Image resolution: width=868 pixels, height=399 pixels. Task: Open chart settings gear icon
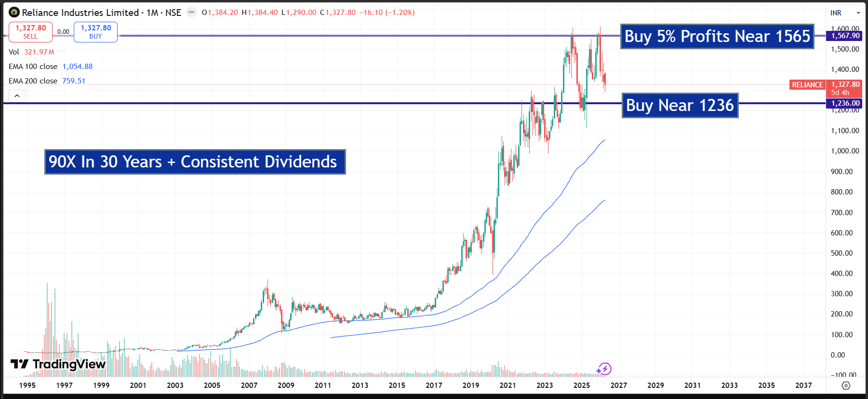pyautogui.click(x=846, y=385)
